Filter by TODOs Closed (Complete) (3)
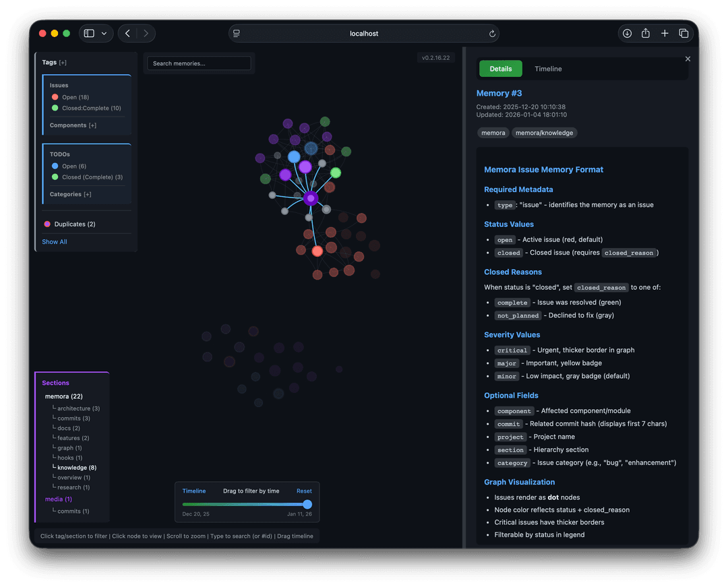728x587 pixels. pos(87,177)
